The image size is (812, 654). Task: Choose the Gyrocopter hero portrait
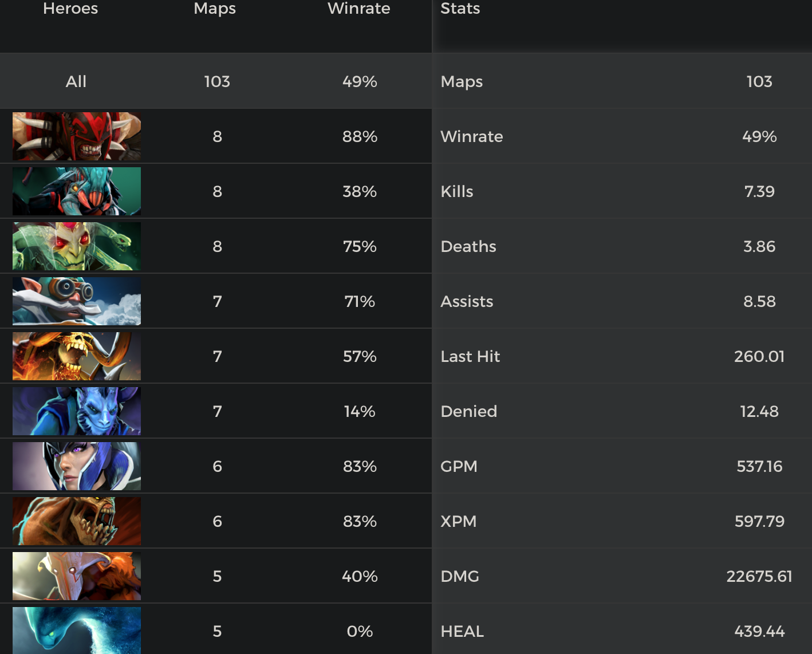pos(77,301)
